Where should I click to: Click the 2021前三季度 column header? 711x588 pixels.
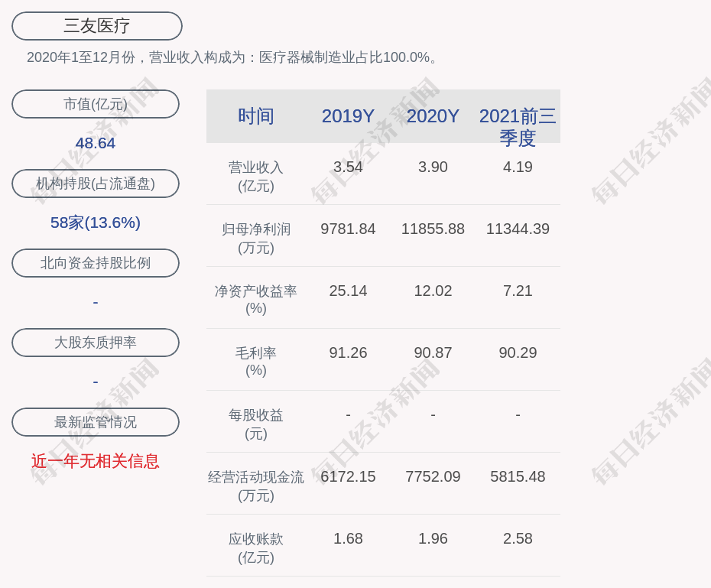tap(518, 127)
